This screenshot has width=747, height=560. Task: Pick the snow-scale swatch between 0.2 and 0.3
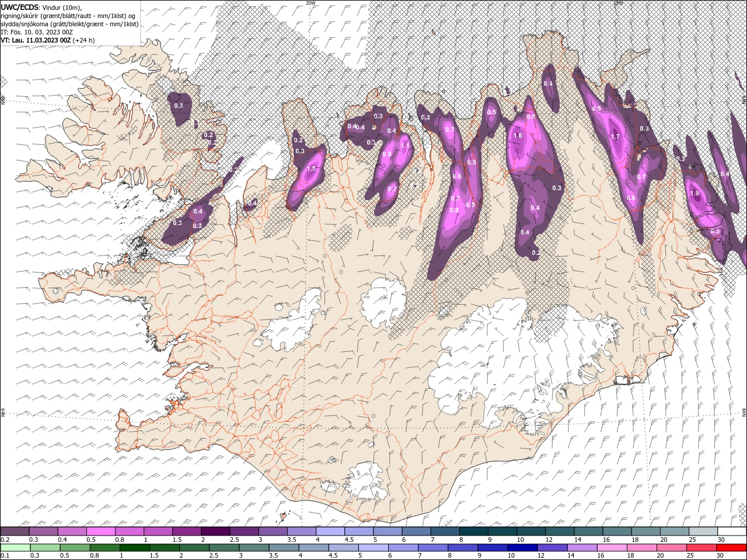15,531
